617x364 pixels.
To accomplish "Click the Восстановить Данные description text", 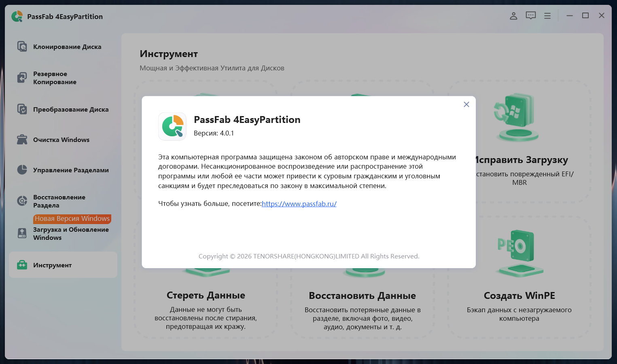I will (363, 319).
